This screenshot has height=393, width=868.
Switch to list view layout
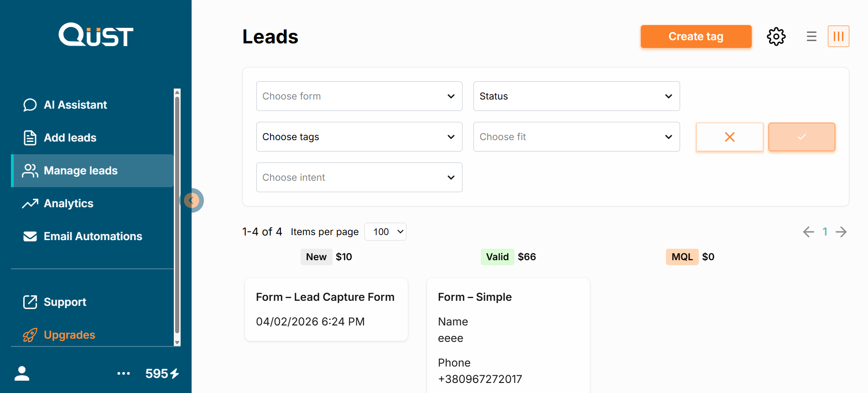coord(811,37)
